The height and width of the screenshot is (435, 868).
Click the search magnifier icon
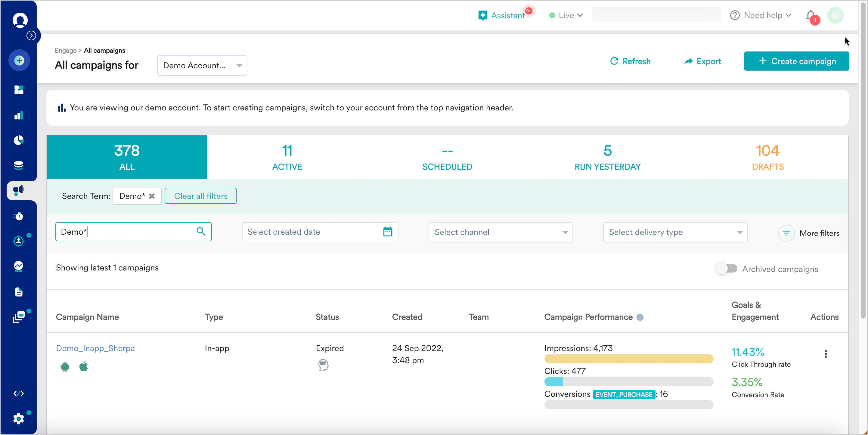pyautogui.click(x=201, y=231)
